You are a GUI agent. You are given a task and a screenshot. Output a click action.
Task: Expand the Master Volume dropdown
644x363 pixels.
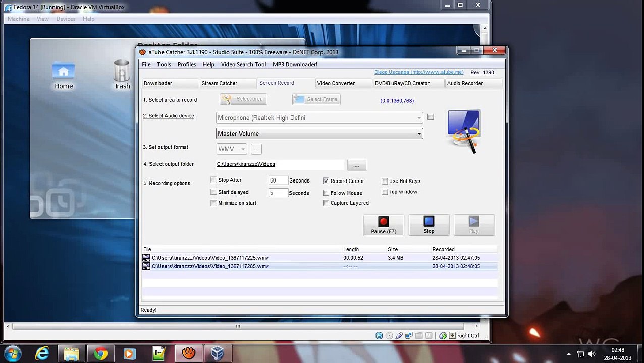pos(319,134)
